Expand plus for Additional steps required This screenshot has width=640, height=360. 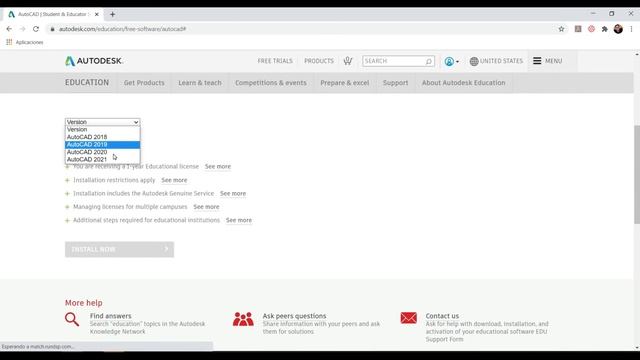tap(67, 220)
